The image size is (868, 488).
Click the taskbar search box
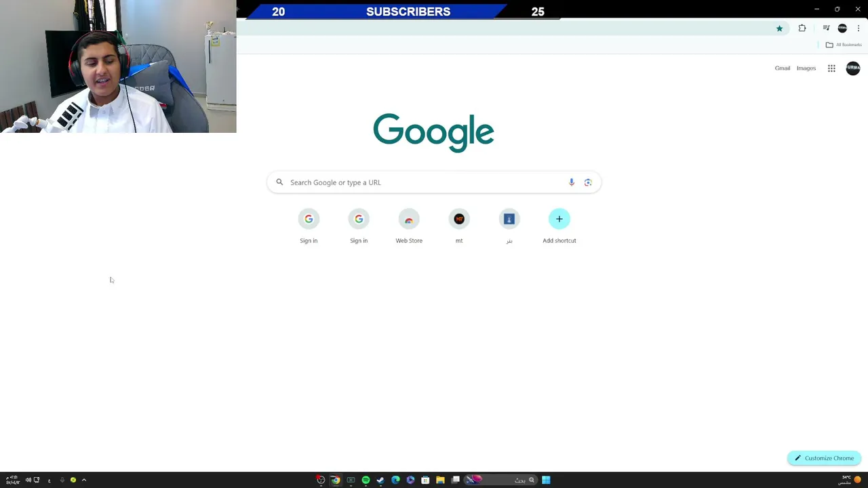[500, 480]
